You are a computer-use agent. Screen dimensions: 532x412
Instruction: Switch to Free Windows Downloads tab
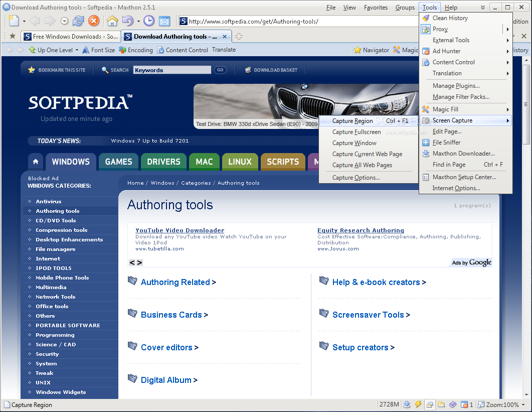71,36
